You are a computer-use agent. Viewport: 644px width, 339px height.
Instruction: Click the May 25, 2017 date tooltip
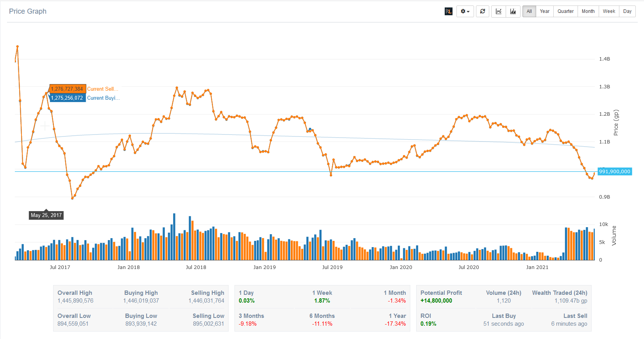pyautogui.click(x=46, y=215)
